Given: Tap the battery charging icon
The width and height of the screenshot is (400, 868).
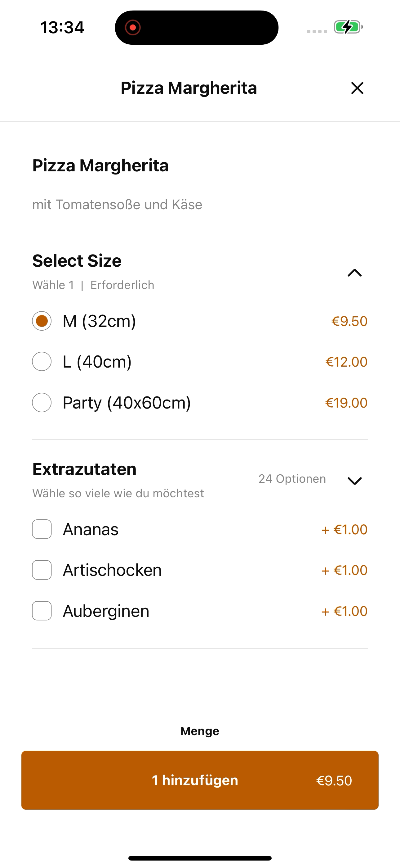Looking at the screenshot, I should pyautogui.click(x=348, y=27).
